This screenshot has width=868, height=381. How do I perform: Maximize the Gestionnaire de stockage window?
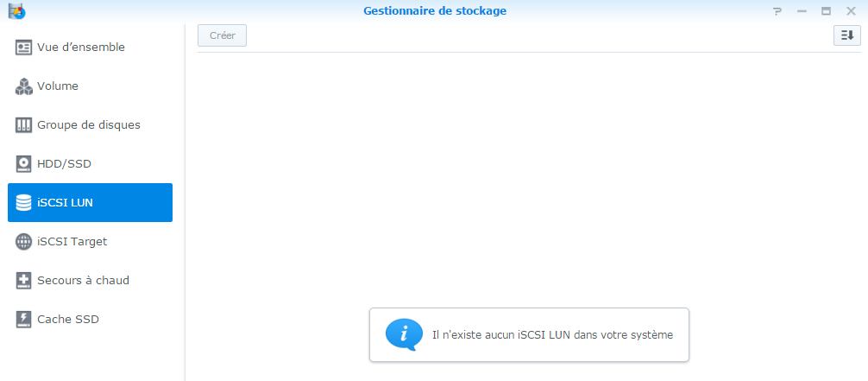[x=826, y=11]
